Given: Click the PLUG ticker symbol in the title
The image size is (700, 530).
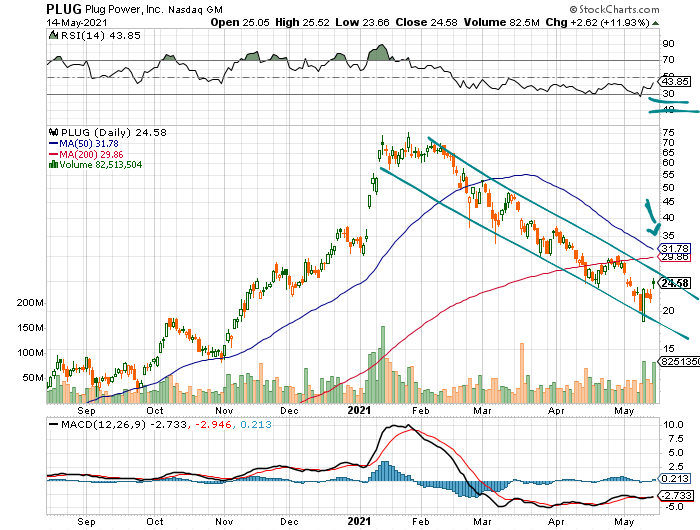Looking at the screenshot, I should click(64, 9).
